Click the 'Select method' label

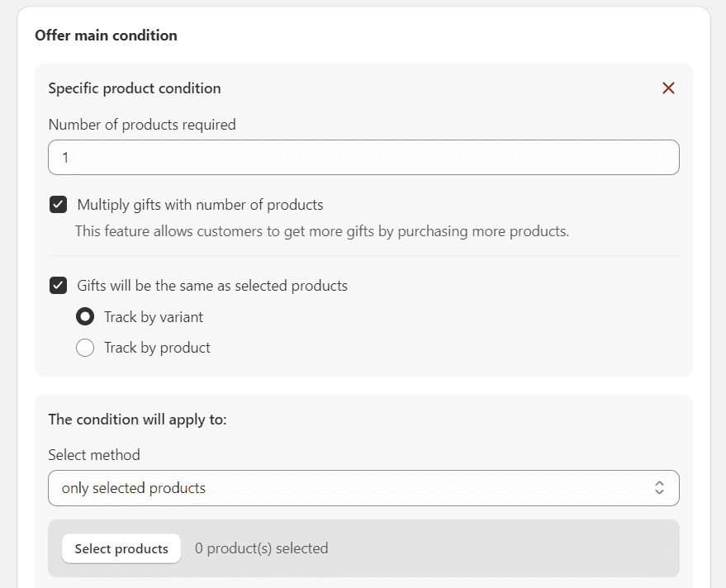[x=94, y=454]
